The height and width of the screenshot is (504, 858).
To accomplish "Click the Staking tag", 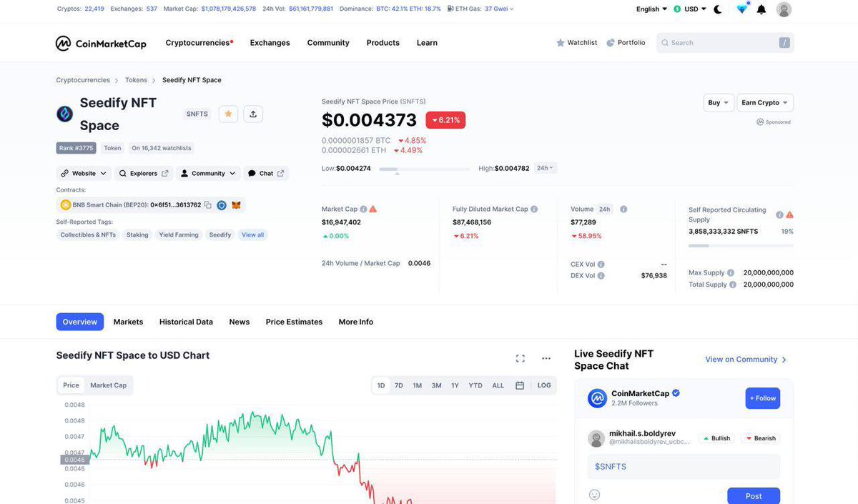I will click(x=137, y=234).
